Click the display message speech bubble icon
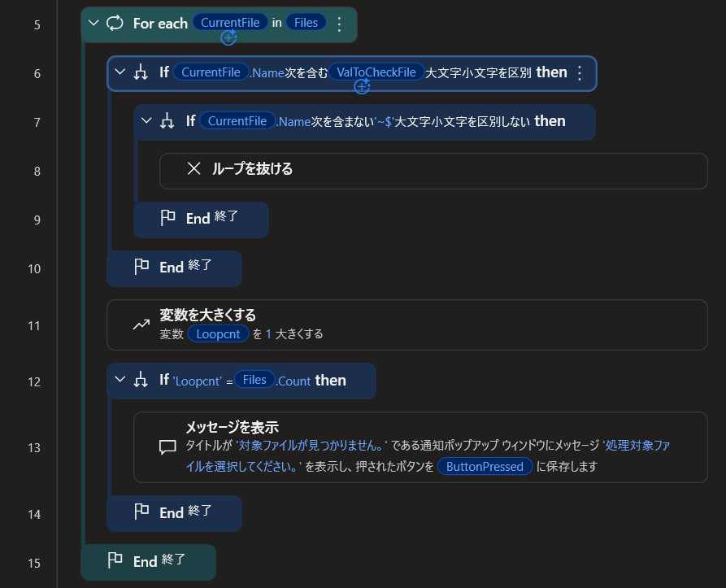Viewport: 726px width, 588px height. point(167,446)
